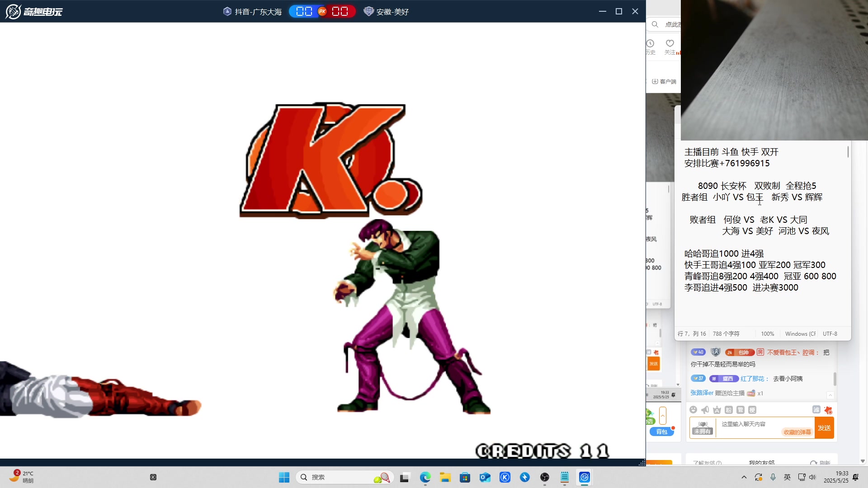Click the 100% zoom level in Notepad

coord(768,334)
